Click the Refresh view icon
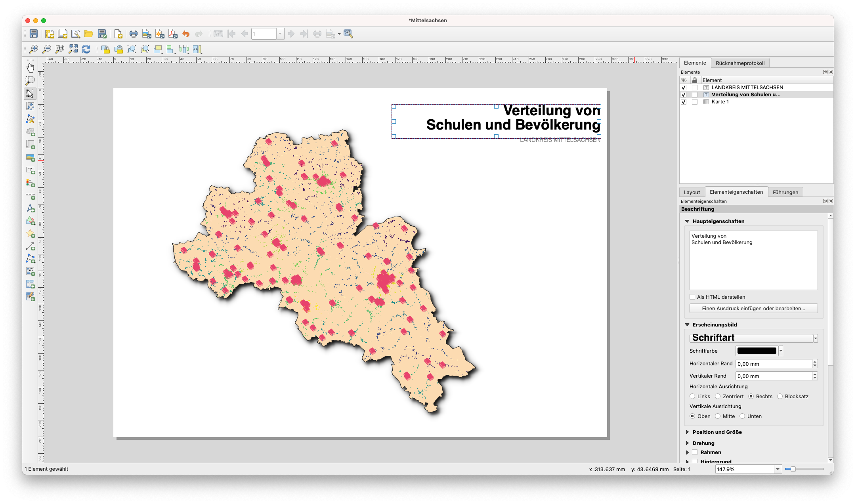Screen dimensions: 856x504 coord(86,49)
